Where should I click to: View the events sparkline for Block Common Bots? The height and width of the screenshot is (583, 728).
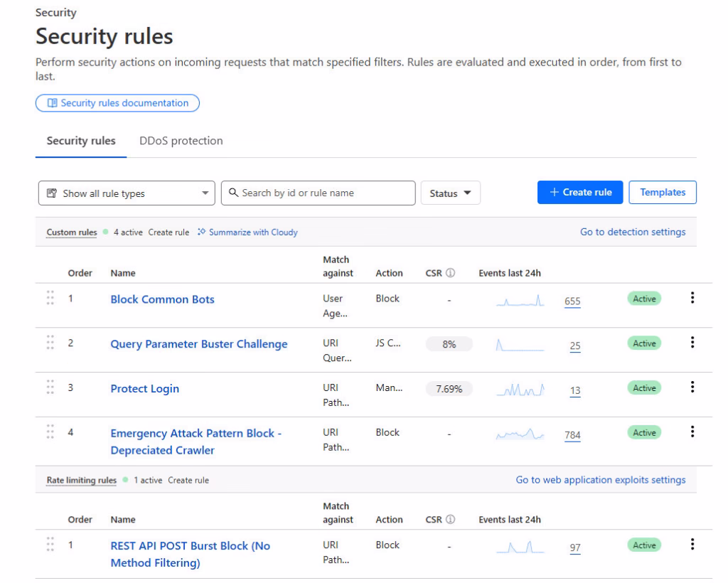[x=520, y=300]
